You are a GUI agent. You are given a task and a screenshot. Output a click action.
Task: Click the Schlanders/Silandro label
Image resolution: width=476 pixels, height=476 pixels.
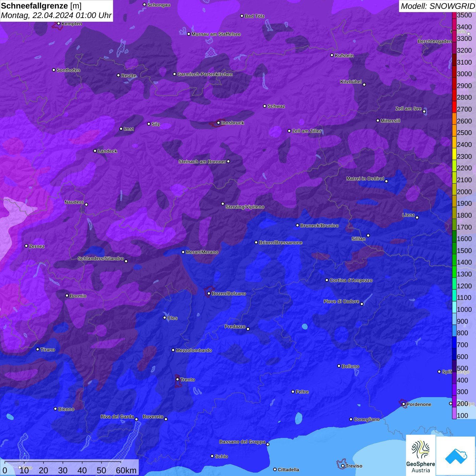click(101, 258)
